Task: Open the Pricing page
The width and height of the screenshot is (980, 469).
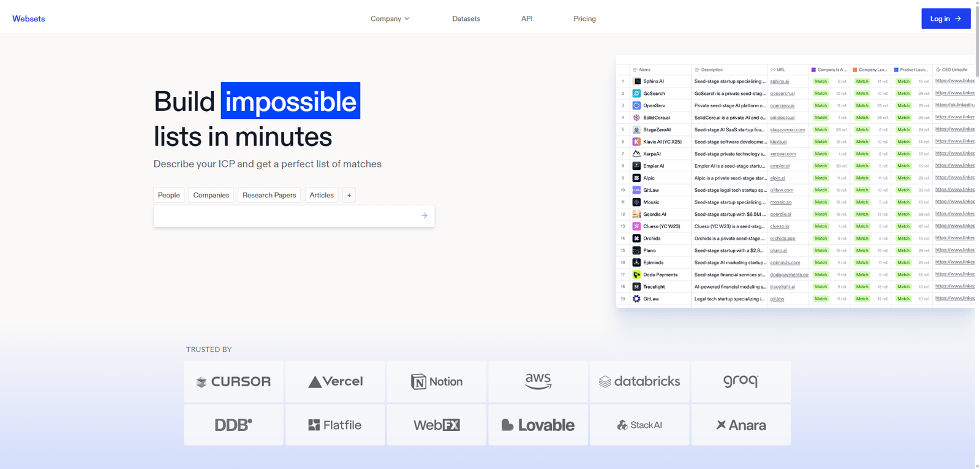Action: pos(584,19)
